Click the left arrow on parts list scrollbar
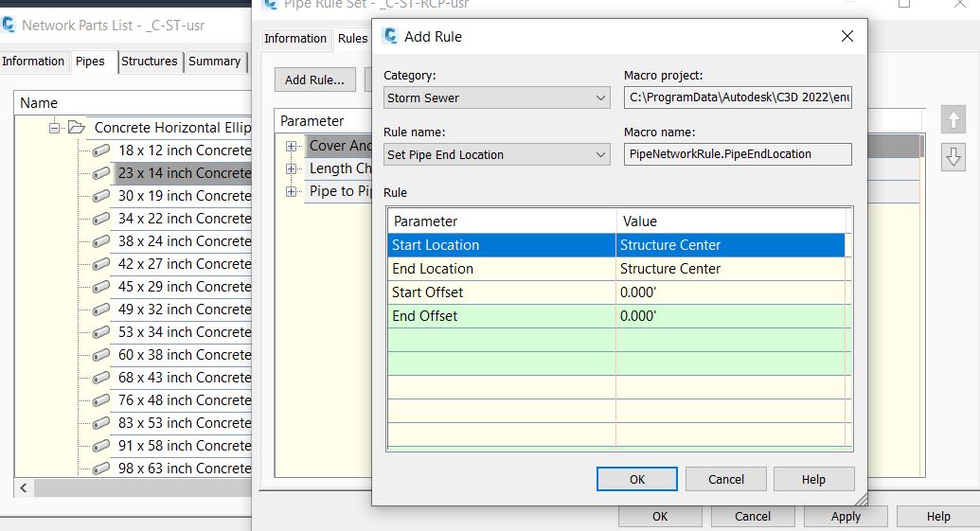 point(24,487)
